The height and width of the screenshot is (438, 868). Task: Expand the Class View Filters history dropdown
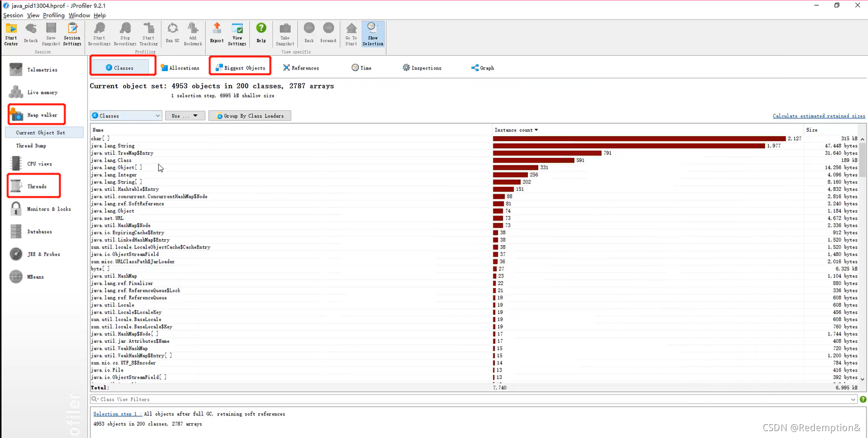pyautogui.click(x=853, y=400)
